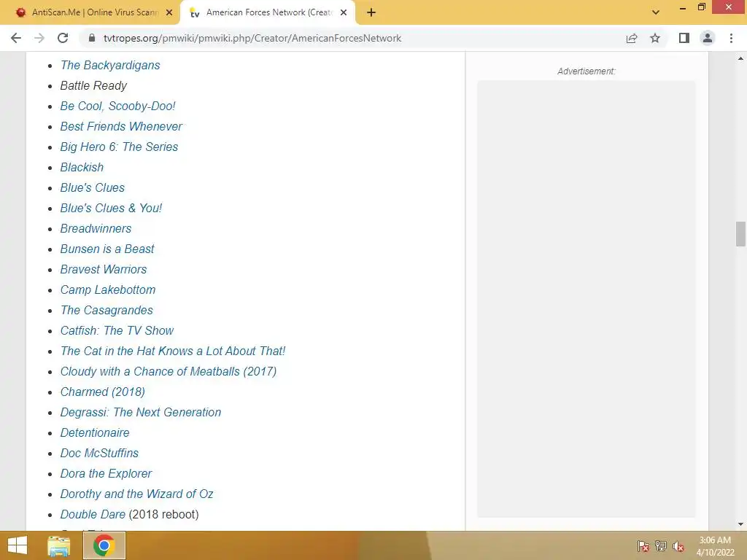Open the Dora the Explorer link
The height and width of the screenshot is (560, 747).
[x=106, y=474]
